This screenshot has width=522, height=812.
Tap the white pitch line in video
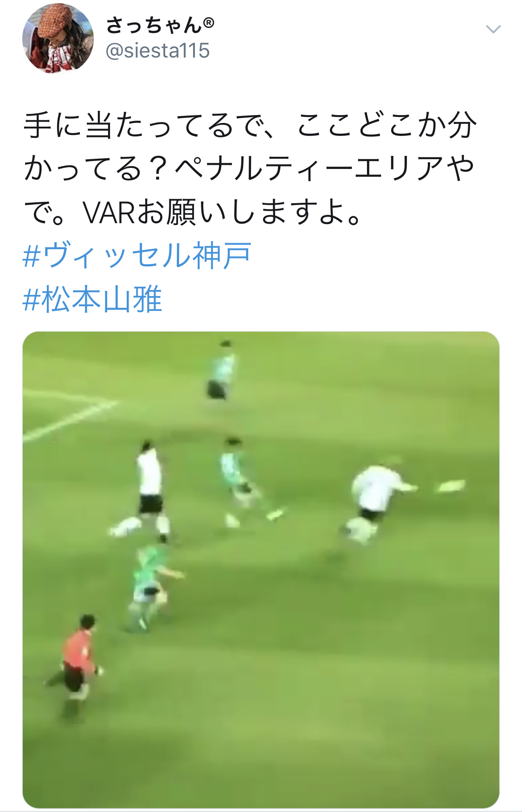coord(70,415)
